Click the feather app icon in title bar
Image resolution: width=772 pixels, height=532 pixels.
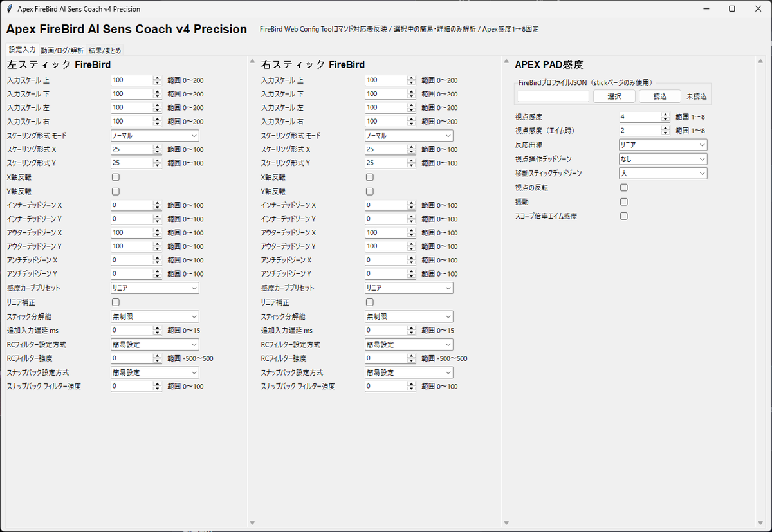[9, 9]
